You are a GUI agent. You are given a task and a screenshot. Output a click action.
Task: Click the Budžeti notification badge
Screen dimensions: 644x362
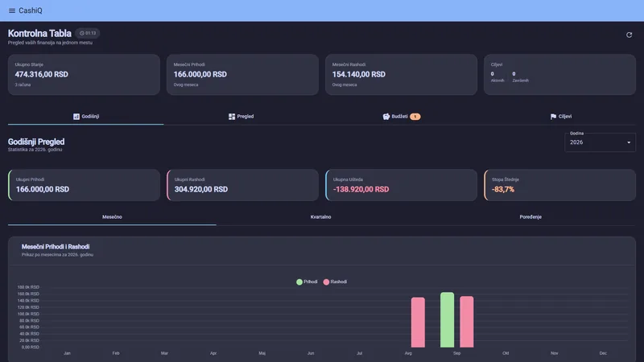point(415,117)
